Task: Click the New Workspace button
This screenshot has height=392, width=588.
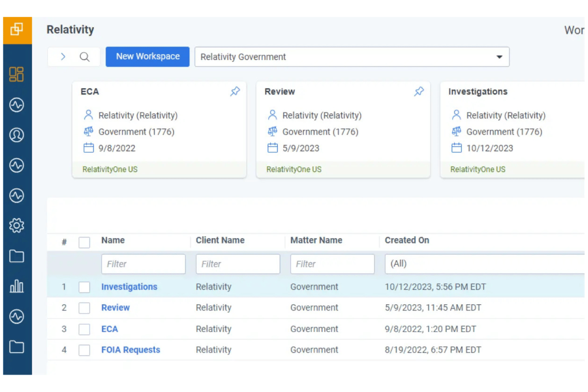Action: (x=147, y=56)
